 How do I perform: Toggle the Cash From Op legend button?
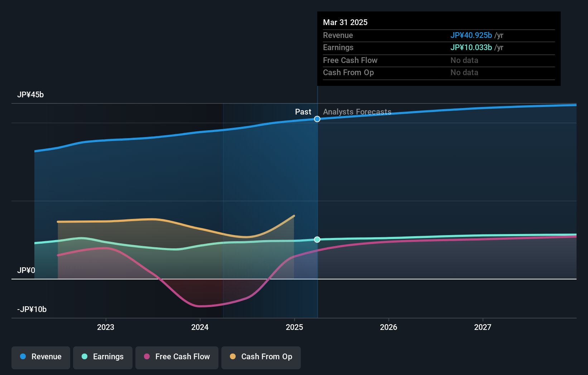tap(261, 357)
